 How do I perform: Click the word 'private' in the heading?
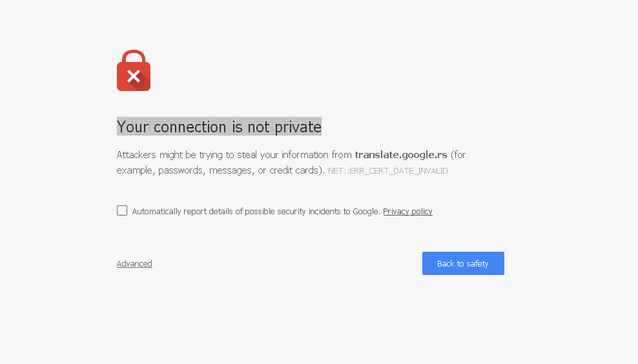298,127
